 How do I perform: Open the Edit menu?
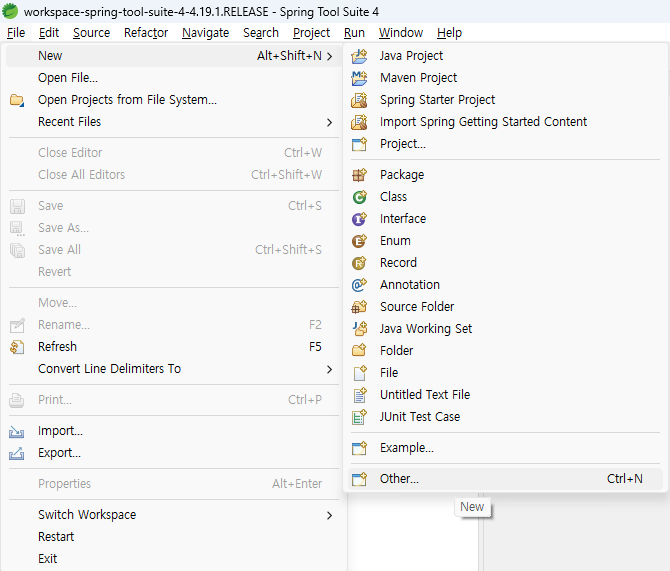49,33
